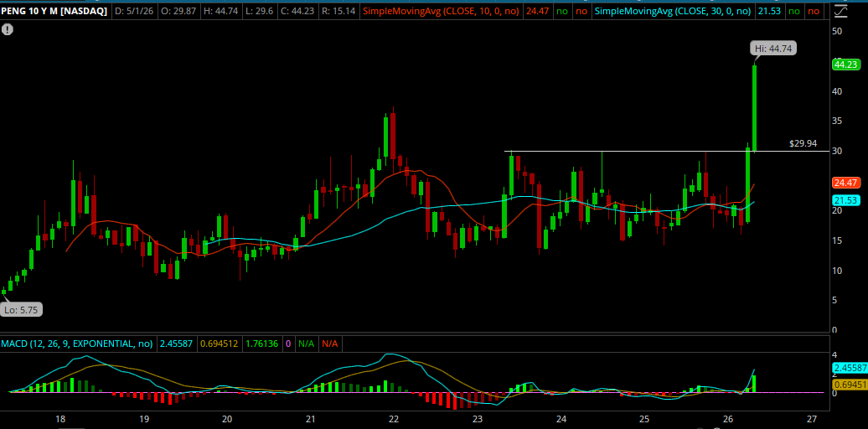This screenshot has height=429, width=868.
Task: Click year 23 on time axis
Action: tap(478, 418)
